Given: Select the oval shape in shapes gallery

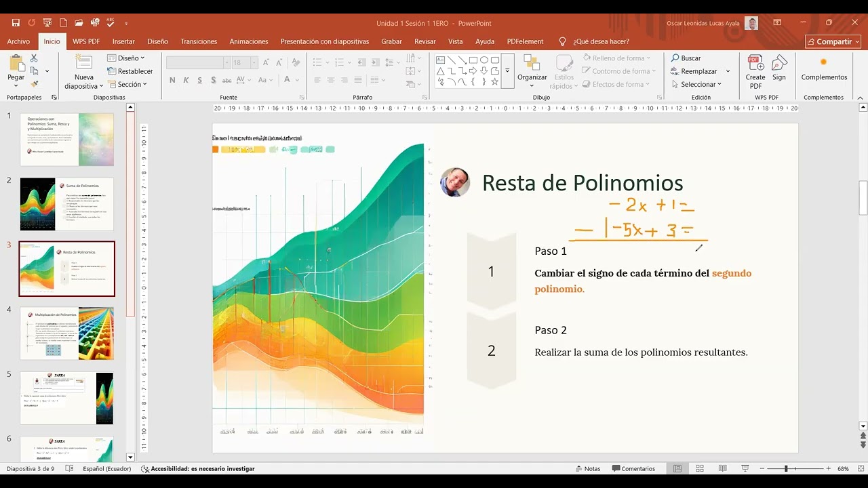Looking at the screenshot, I should click(x=484, y=60).
